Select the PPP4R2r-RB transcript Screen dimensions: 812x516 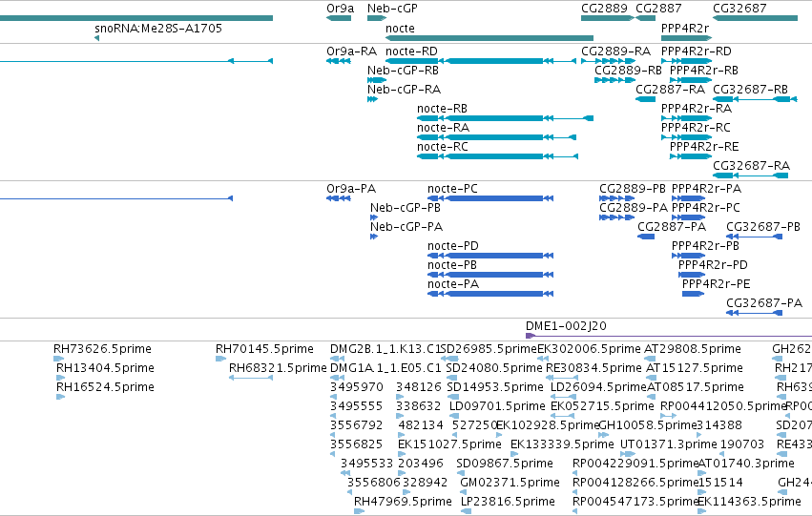coord(691,80)
